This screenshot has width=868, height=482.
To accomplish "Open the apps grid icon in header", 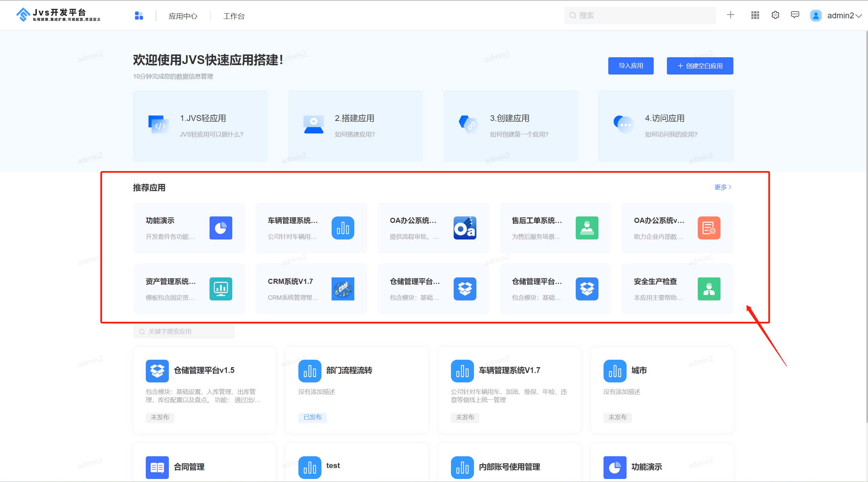I will [x=755, y=15].
